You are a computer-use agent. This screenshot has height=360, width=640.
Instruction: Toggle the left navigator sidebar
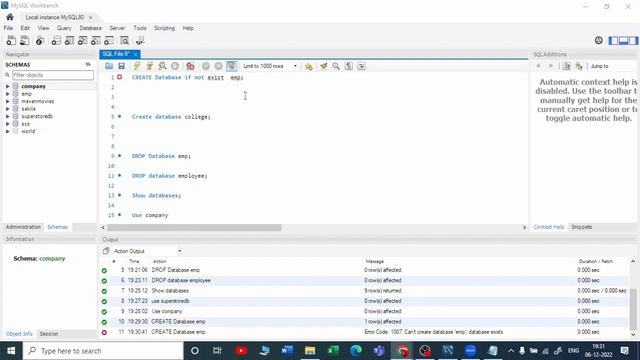[x=613, y=40]
